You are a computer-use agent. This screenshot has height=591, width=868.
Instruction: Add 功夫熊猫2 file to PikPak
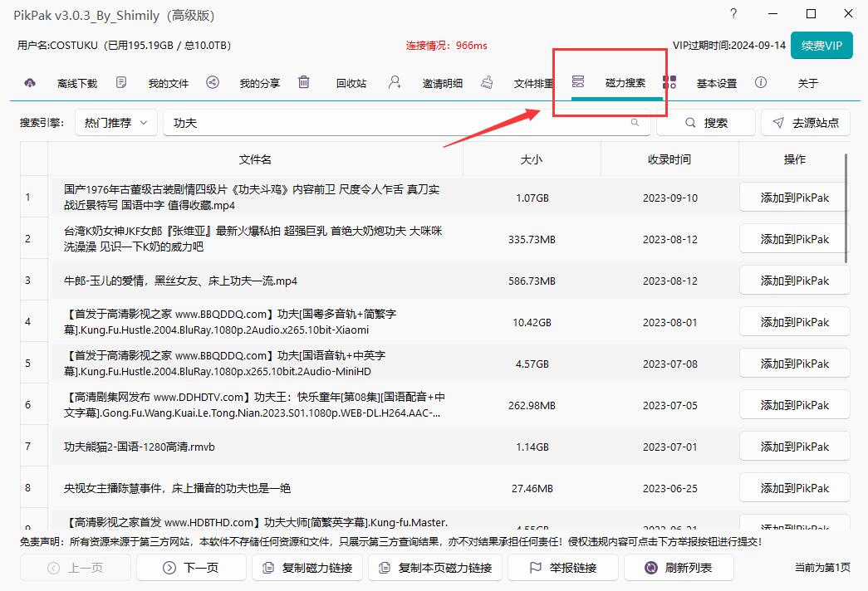[794, 447]
